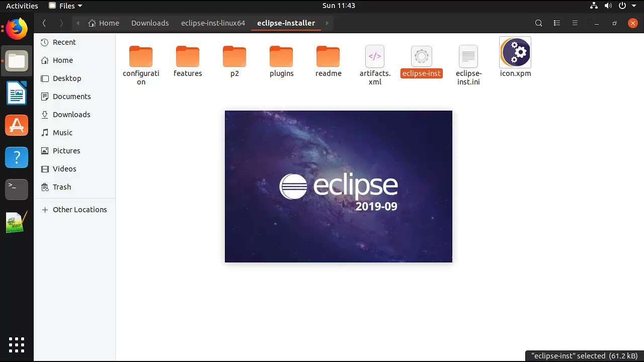Open Firefox from the dock

click(x=17, y=29)
